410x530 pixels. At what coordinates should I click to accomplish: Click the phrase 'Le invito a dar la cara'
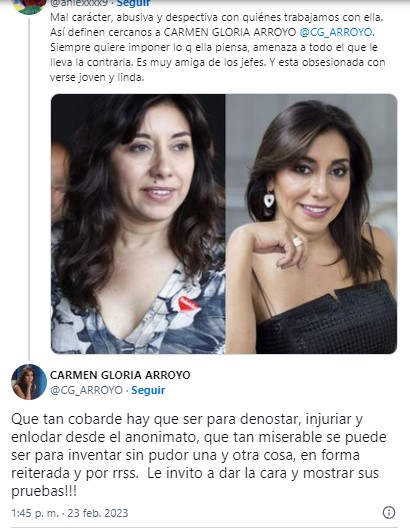pyautogui.click(x=217, y=473)
